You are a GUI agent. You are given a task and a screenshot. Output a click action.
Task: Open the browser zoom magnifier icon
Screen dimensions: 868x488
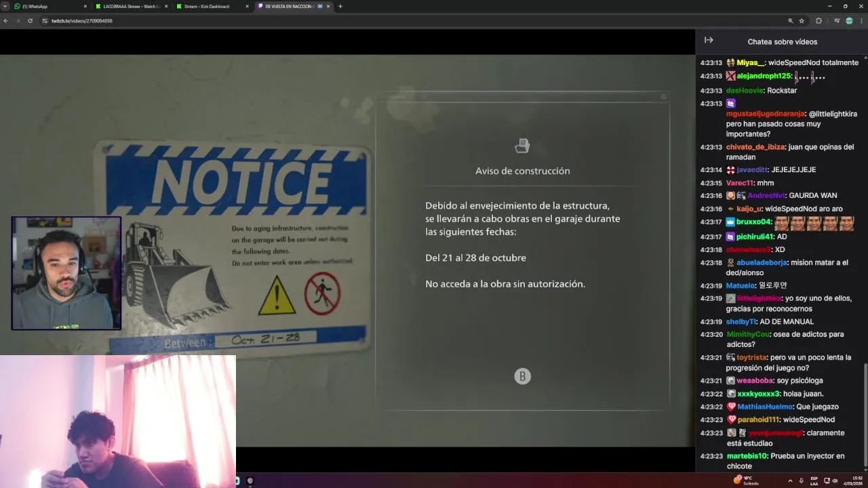coord(790,21)
